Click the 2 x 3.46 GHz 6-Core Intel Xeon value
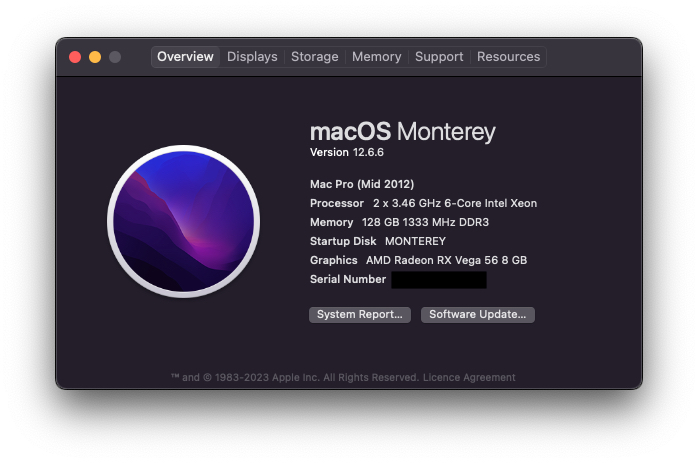Screen dimensions: 698x463 [x=455, y=203]
